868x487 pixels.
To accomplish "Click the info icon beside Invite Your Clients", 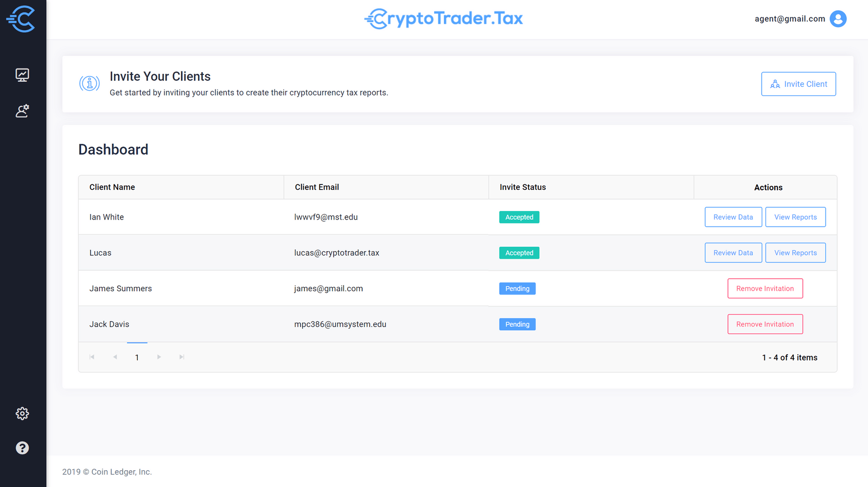I will 90,84.
